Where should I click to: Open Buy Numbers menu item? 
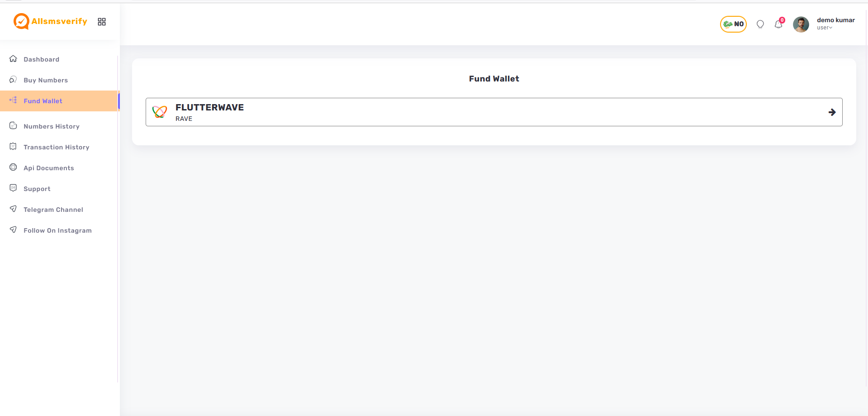click(x=46, y=80)
